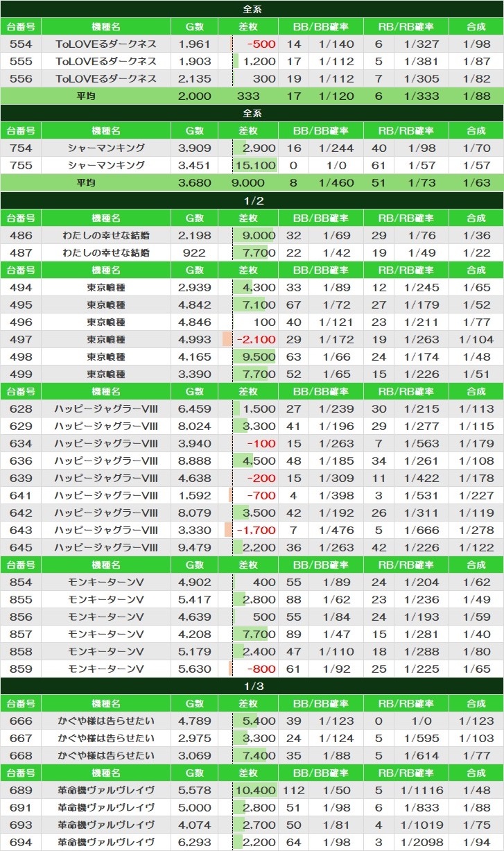The image size is (504, 851).
Task: Click machine number 666 cell
Action: click(x=21, y=721)
